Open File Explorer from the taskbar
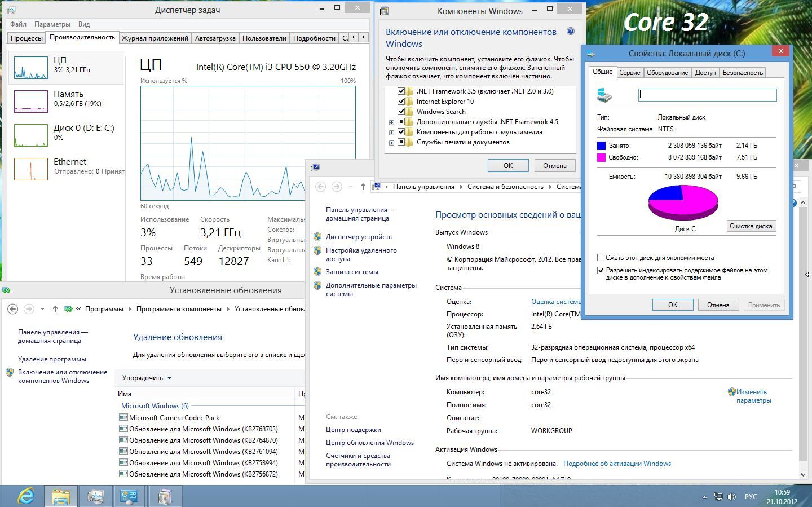 (61, 496)
